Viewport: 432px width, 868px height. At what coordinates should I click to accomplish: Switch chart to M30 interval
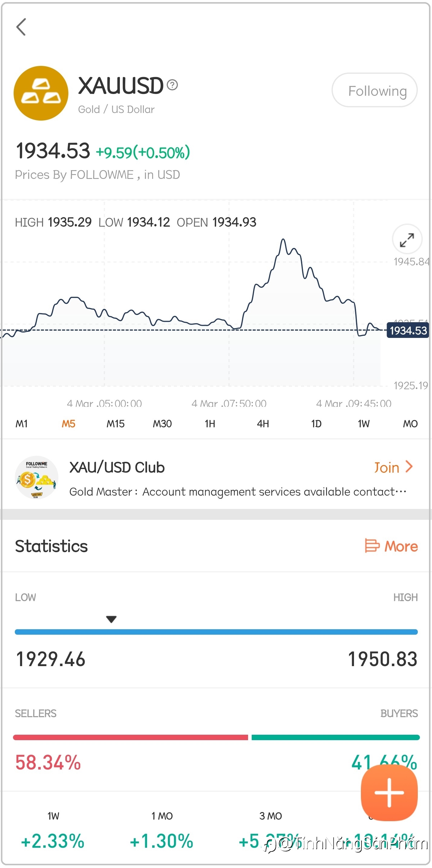pyautogui.click(x=162, y=423)
